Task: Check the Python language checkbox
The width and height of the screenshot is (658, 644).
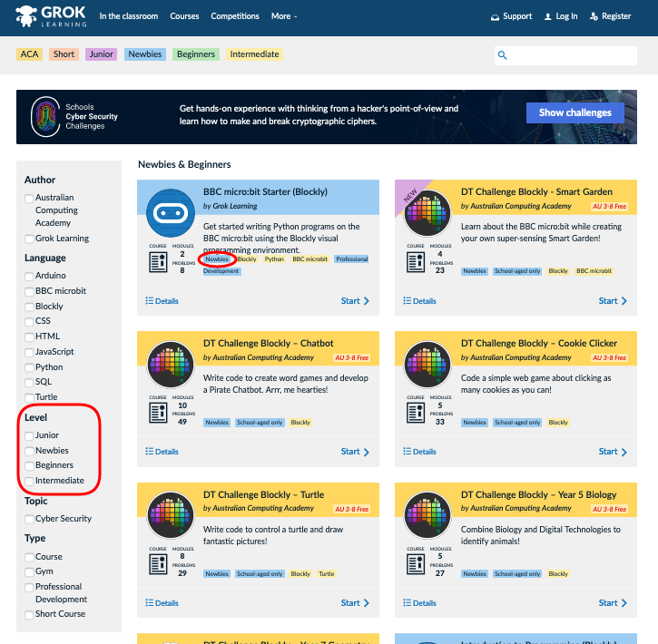Action: tap(29, 367)
